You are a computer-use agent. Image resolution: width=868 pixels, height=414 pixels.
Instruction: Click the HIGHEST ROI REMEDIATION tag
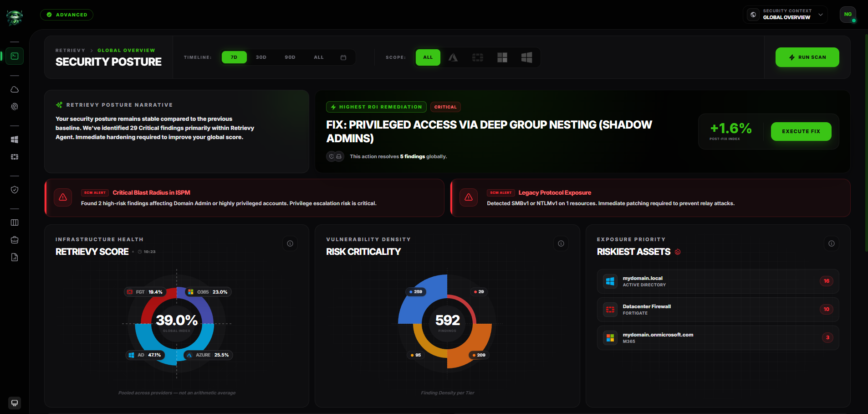coord(376,107)
